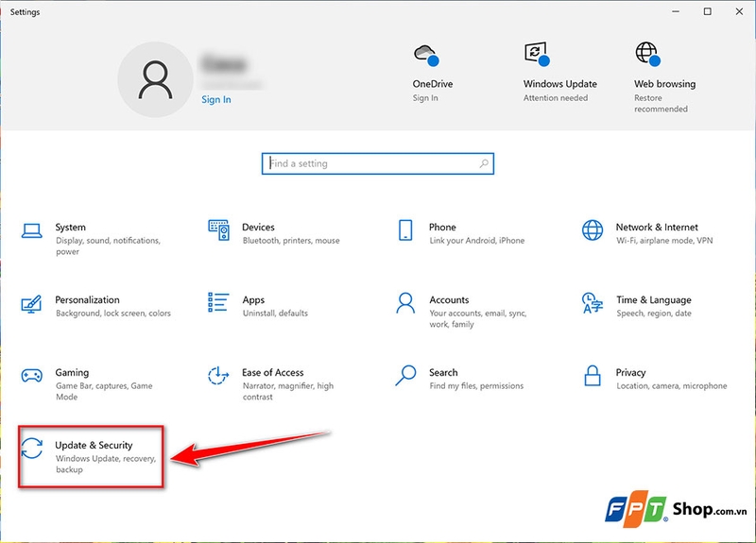This screenshot has width=756, height=543.
Task: Focus the Find a setting search field
Action: click(x=377, y=163)
